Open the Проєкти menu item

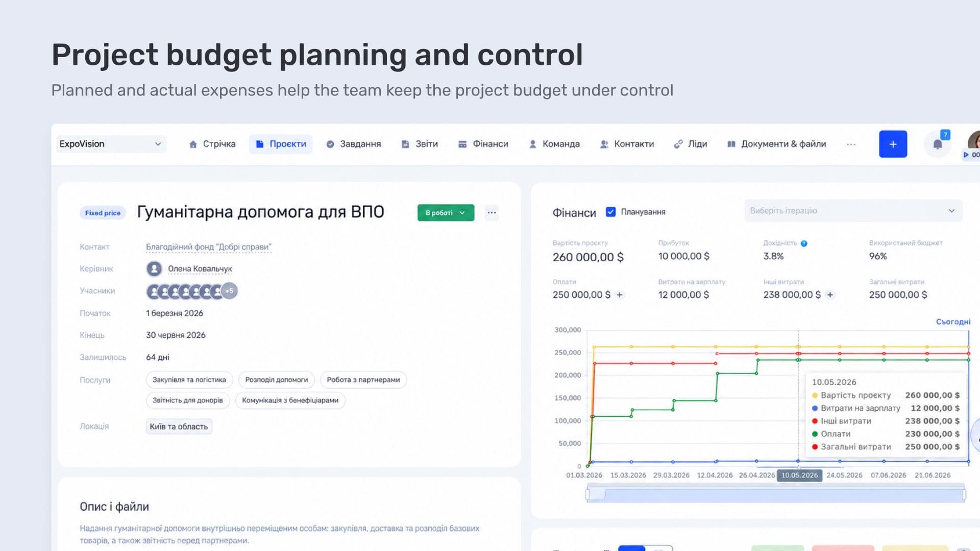(281, 144)
